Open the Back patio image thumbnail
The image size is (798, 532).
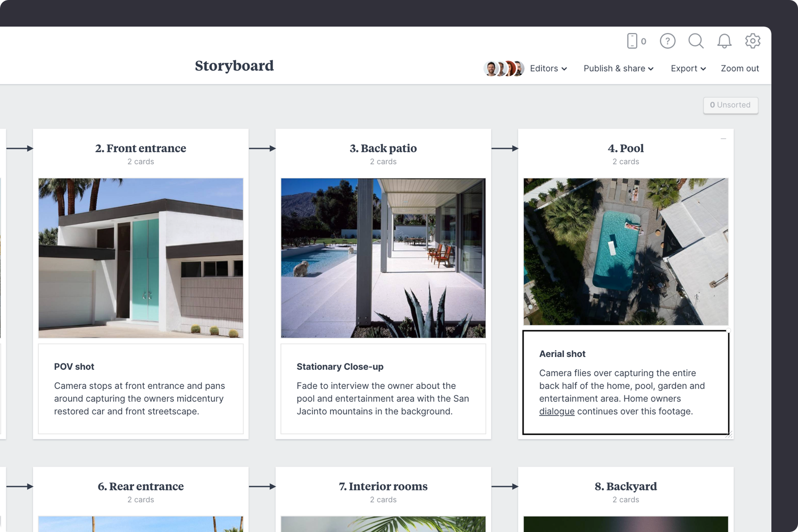(x=383, y=258)
